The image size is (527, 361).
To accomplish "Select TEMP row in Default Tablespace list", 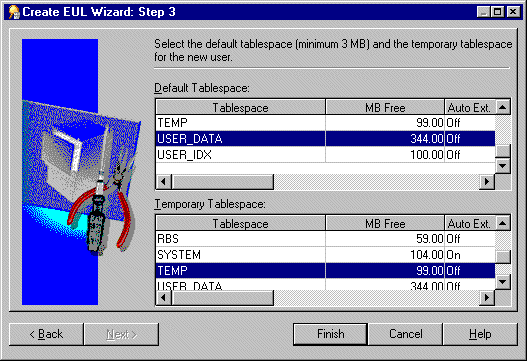I will pyautogui.click(x=325, y=123).
